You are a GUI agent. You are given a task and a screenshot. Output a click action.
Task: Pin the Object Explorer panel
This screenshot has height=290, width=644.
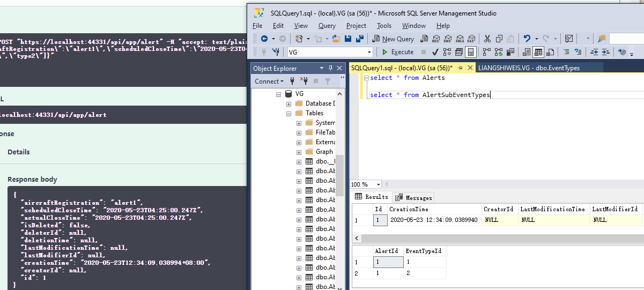coord(331,68)
